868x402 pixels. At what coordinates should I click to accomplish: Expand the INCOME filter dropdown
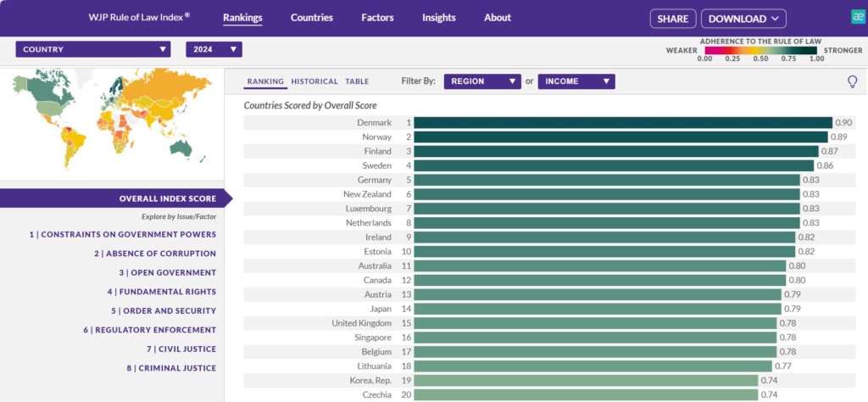click(576, 81)
